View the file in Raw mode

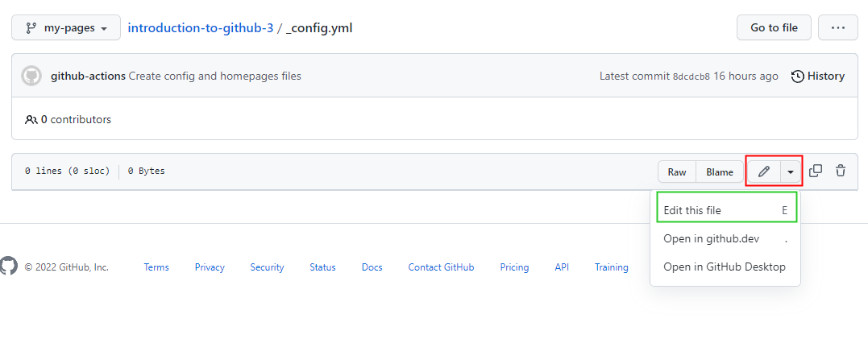coord(677,172)
